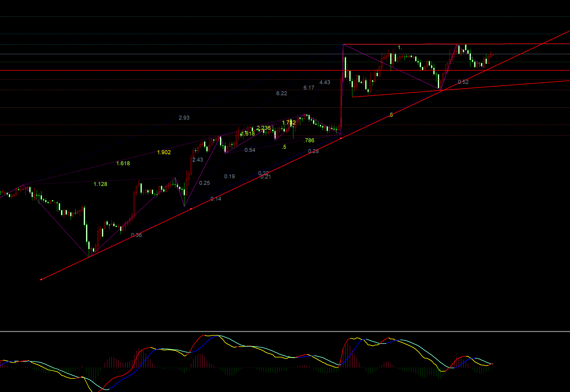This screenshot has height=392, width=570.
Task: Click the trendline's lowest left anchor point
Action: coord(41,279)
